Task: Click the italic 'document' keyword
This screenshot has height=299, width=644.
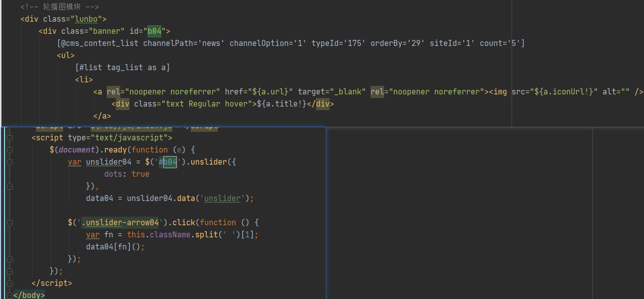Action: tap(77, 150)
